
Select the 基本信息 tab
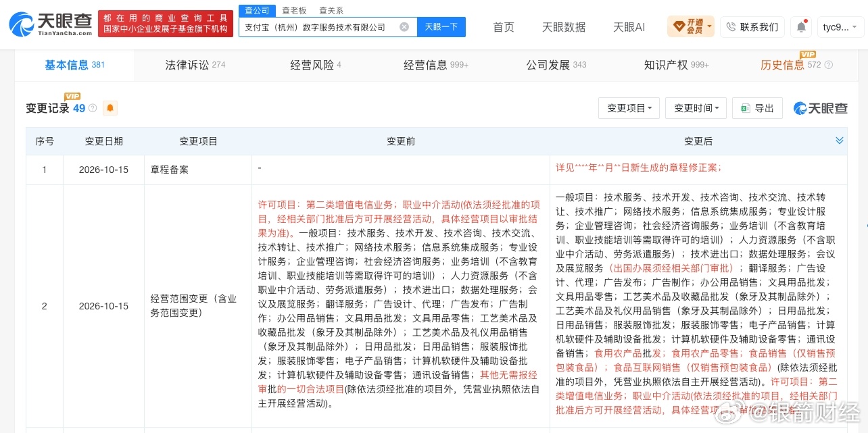[74, 65]
